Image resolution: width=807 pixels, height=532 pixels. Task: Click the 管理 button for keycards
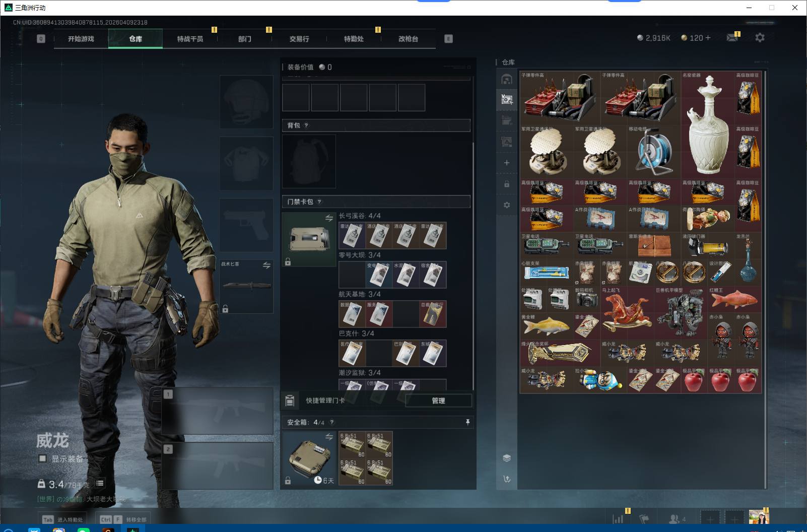click(x=438, y=401)
